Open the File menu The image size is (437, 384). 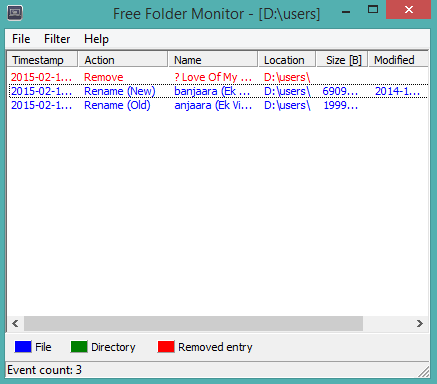pyautogui.click(x=21, y=39)
